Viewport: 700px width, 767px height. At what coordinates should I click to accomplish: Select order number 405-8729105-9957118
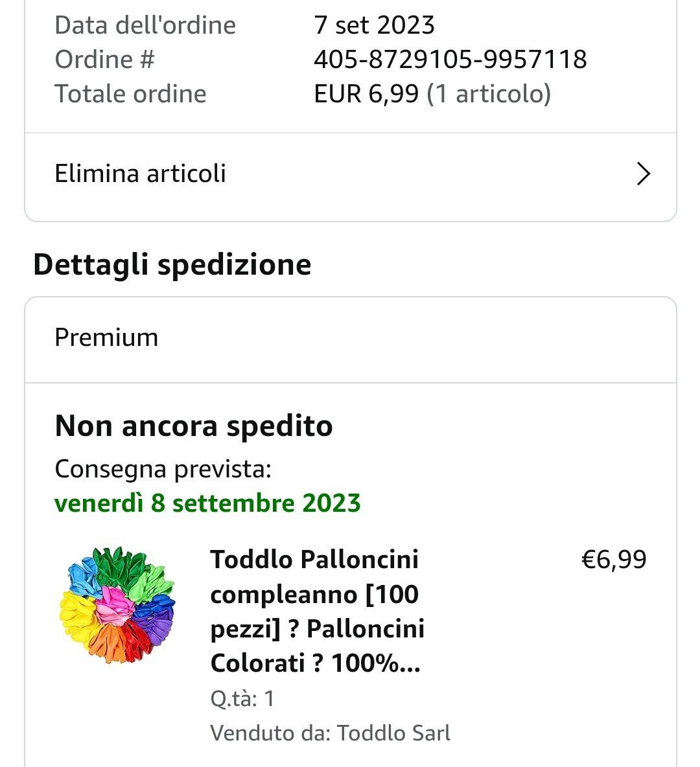pos(450,60)
